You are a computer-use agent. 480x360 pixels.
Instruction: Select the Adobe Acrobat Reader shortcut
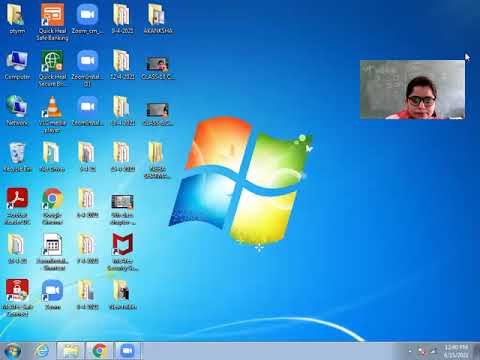click(17, 206)
